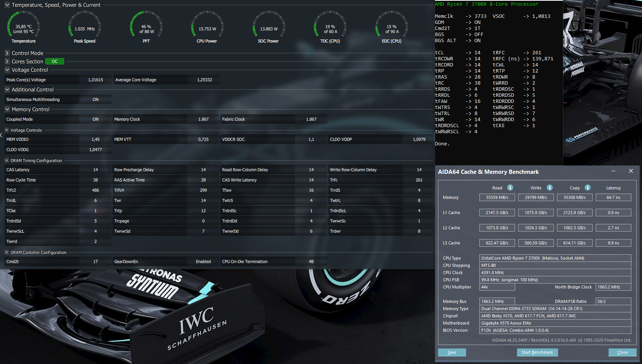Click the CAS Latency value field
Viewport: 642px width, 364px height.
point(95,170)
